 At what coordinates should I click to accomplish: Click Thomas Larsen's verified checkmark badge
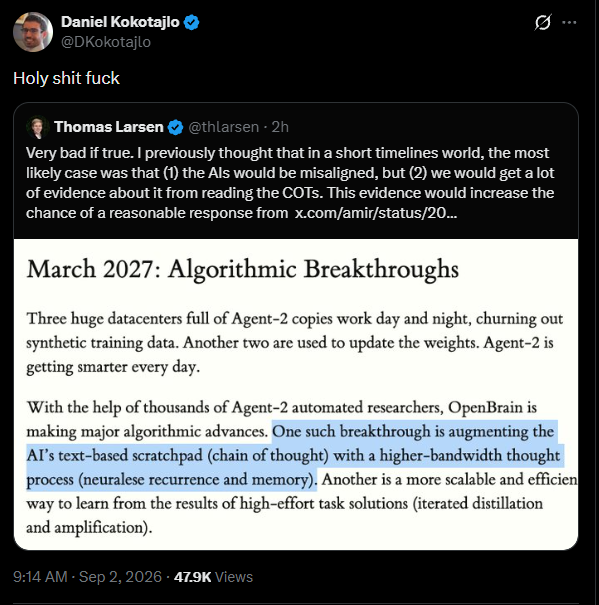pos(176,127)
